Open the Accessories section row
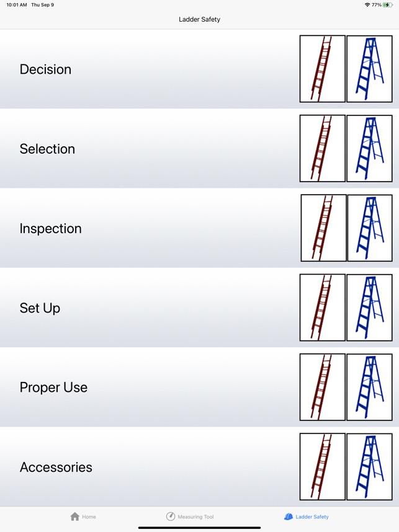The image size is (399, 532). pos(149,467)
